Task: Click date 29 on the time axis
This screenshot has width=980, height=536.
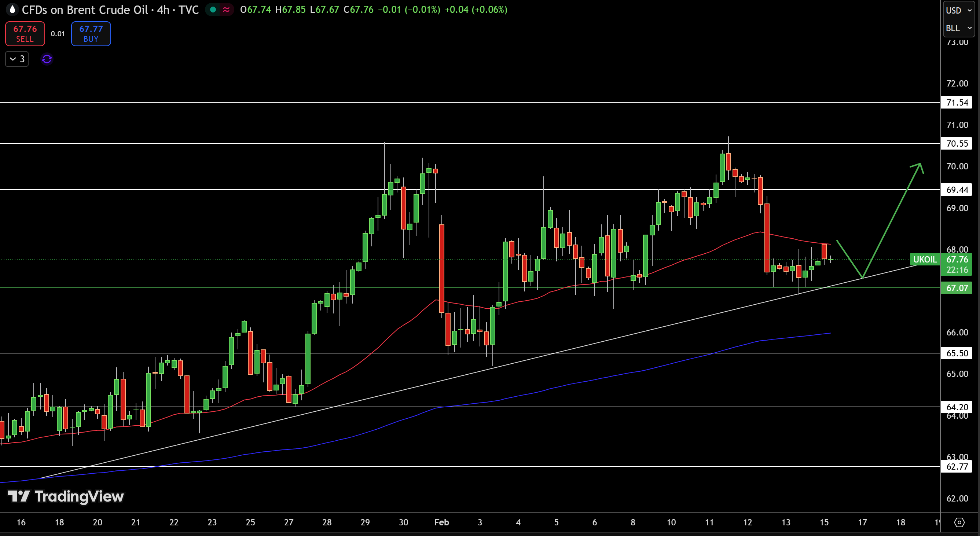Action: (365, 522)
